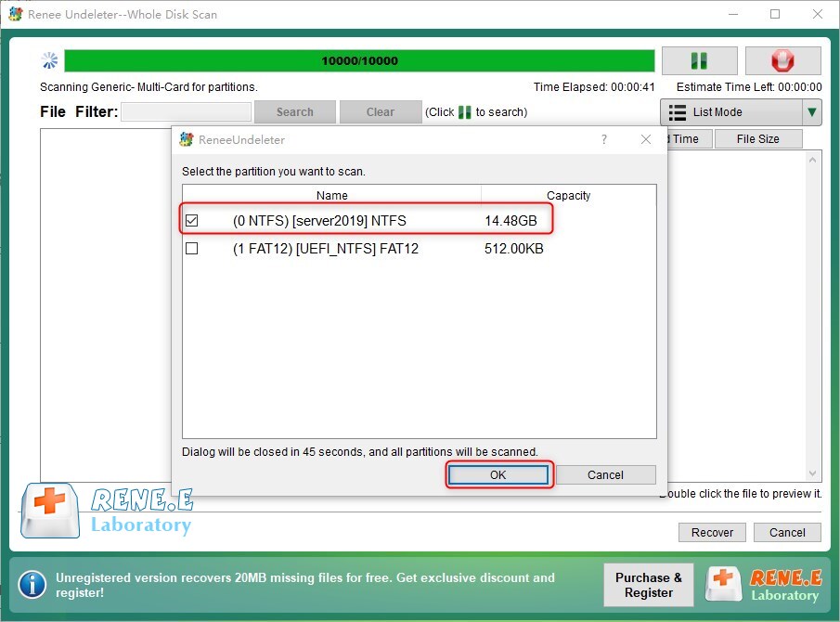Image resolution: width=840 pixels, height=622 pixels.
Task: Click the green scan progress bar
Action: [359, 61]
